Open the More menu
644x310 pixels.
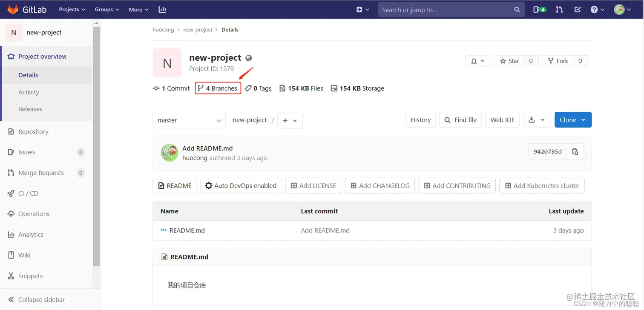pos(138,9)
